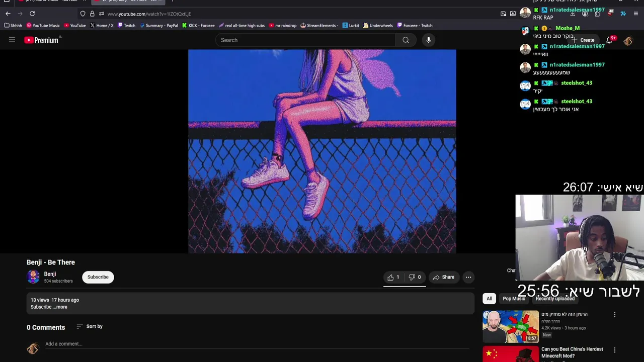Click the search magnifier button
This screenshot has width=644, height=362.
[x=406, y=40]
